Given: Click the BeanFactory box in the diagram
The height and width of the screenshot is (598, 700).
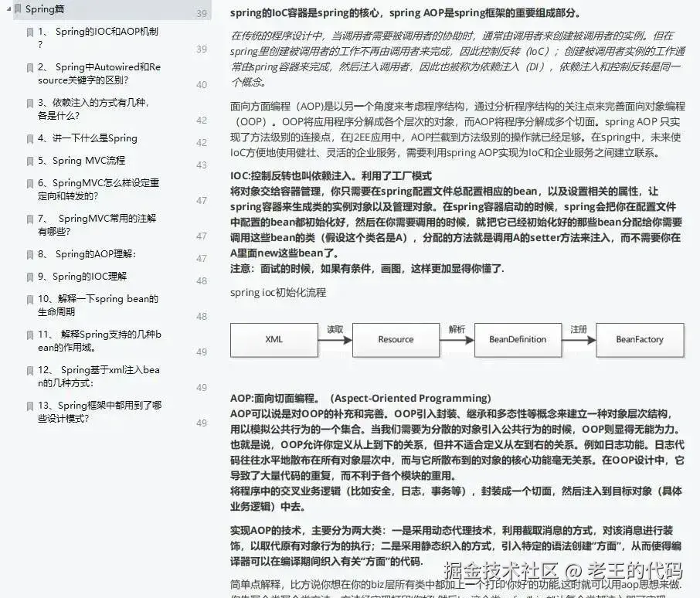Looking at the screenshot, I should [x=640, y=340].
